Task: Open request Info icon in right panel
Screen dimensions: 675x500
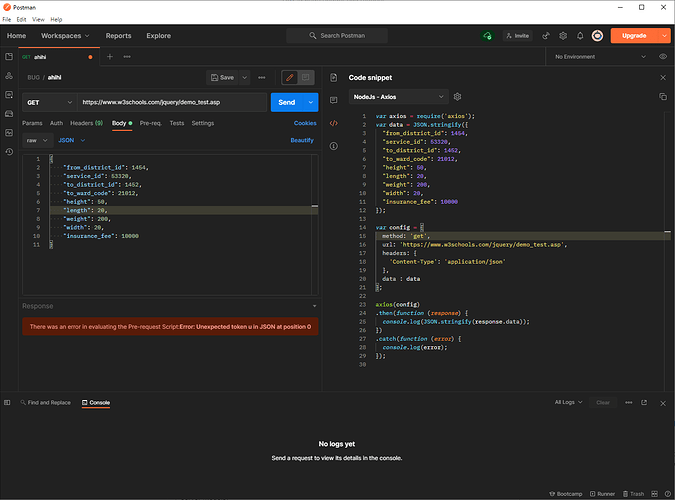Action: (334, 146)
